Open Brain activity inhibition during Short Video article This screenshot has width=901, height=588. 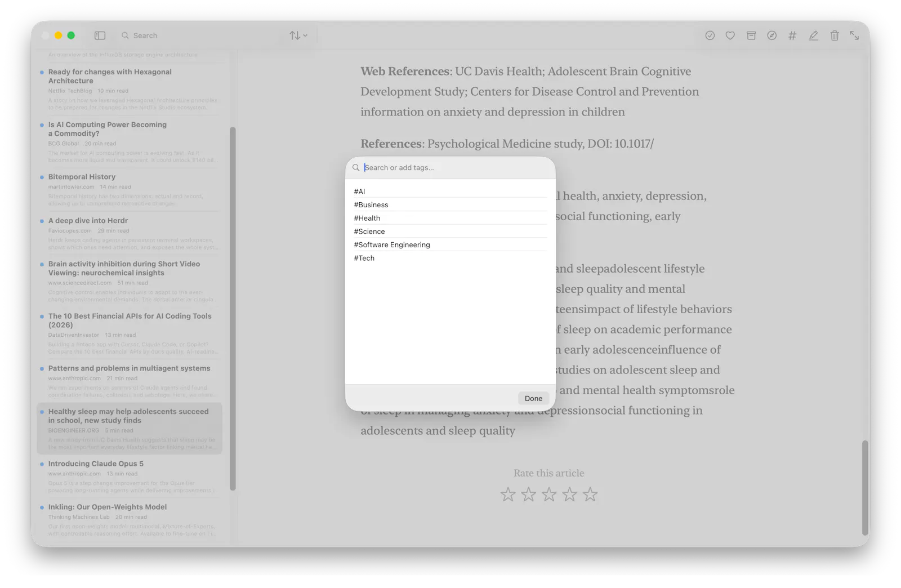click(x=130, y=281)
